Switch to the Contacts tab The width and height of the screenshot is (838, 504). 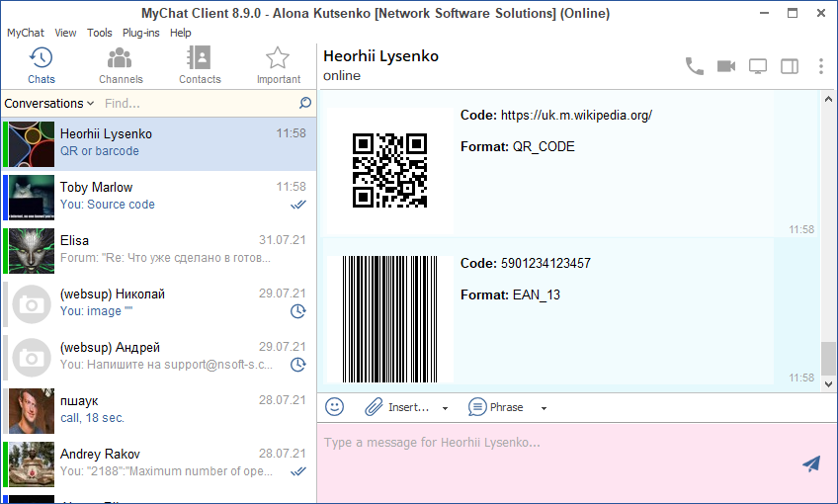[200, 65]
